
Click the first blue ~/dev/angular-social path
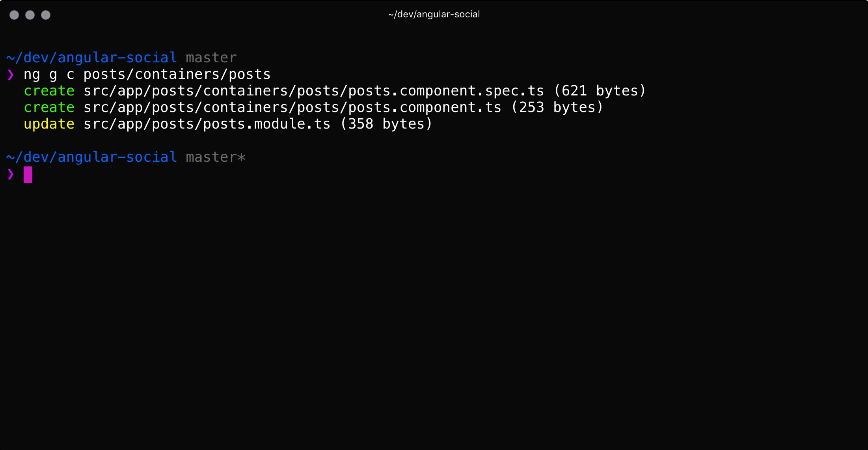[91, 58]
